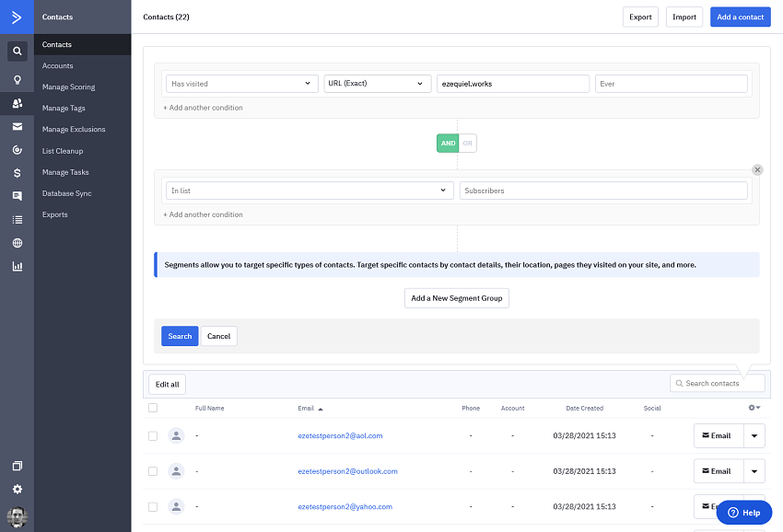The width and height of the screenshot is (783, 532).
Task: Click the Ever time range field
Action: [672, 84]
